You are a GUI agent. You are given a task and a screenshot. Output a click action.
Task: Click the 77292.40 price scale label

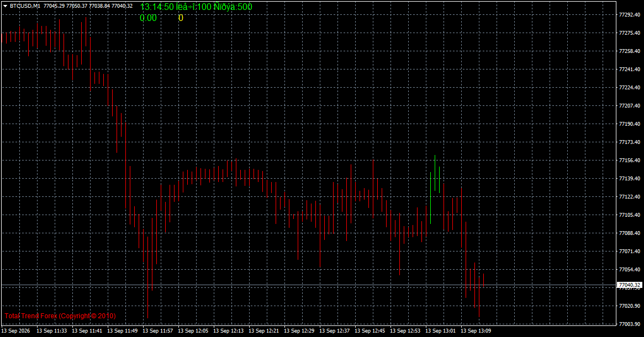click(x=629, y=15)
